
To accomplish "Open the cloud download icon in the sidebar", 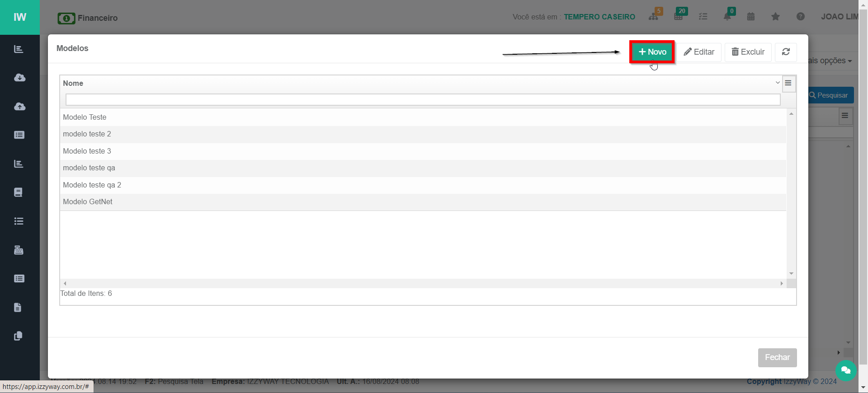I will click(19, 78).
